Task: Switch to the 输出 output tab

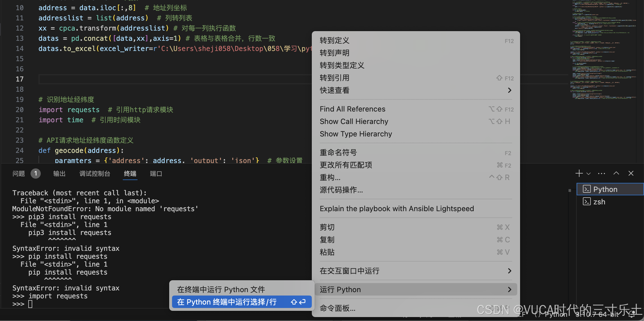Action: [59, 174]
